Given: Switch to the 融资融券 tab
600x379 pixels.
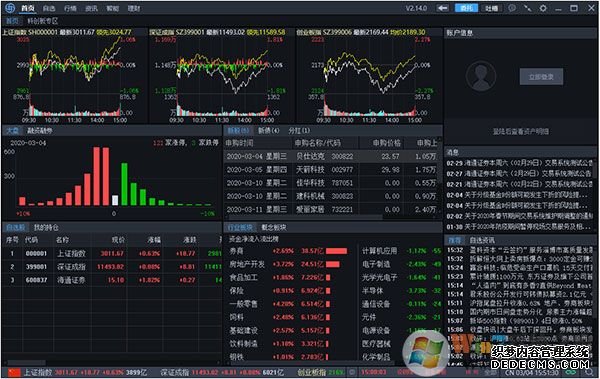Looking at the screenshot, I should (x=39, y=131).
